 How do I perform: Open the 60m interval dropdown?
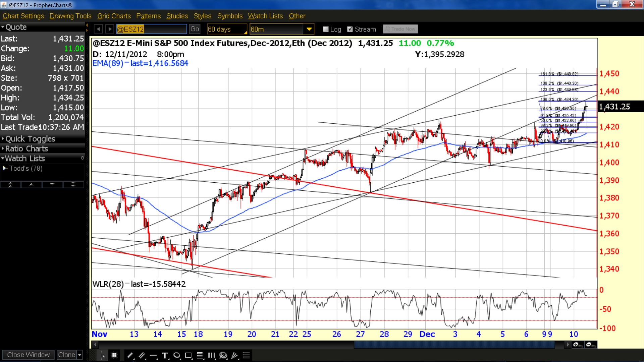309,29
